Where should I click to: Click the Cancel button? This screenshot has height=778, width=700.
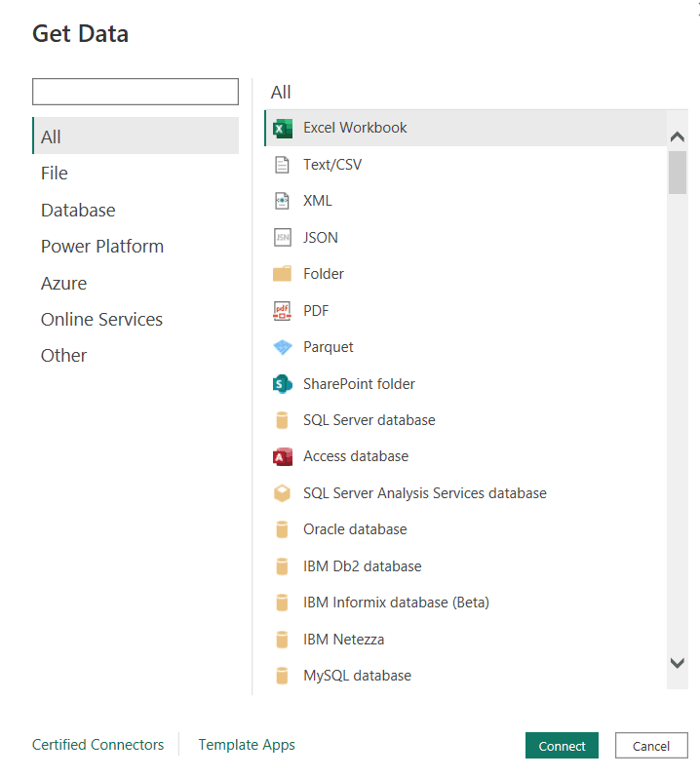coord(651,746)
